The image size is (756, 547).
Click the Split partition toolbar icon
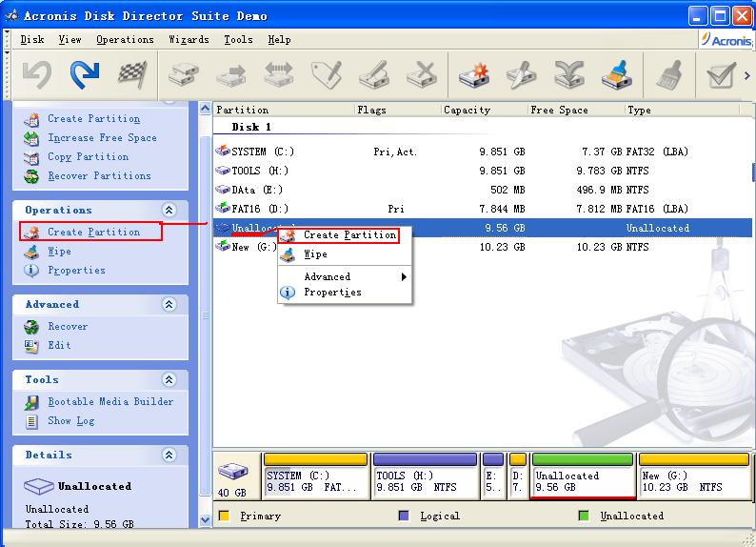(522, 74)
